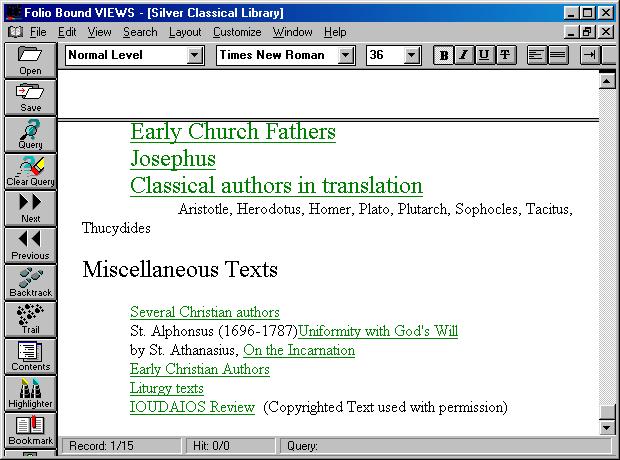Show the Contents view
Image resolution: width=620 pixels, height=460 pixels.
pos(30,357)
